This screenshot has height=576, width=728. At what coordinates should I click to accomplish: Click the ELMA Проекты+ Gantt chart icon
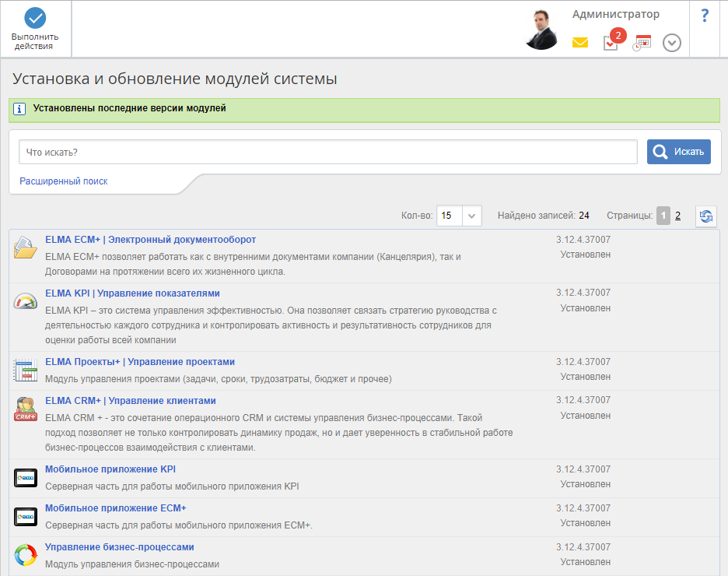pyautogui.click(x=25, y=371)
